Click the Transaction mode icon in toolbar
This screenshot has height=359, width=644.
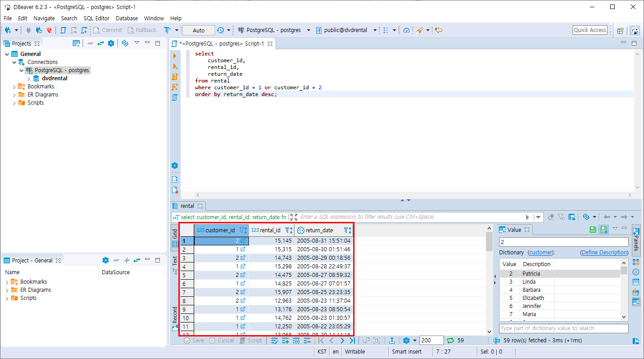pos(167,30)
